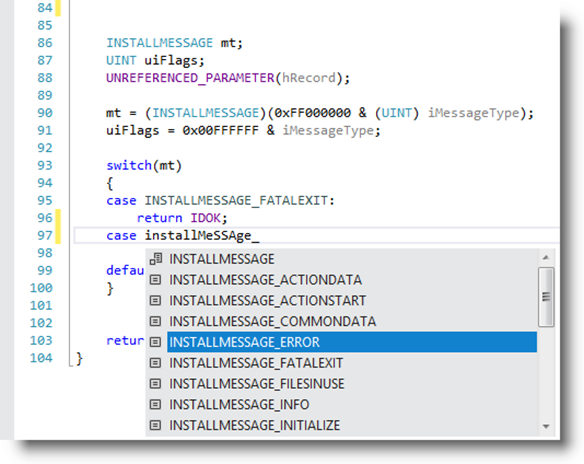Select highlighted INSTALLMESSAGE_ERROR entry
The width and height of the screenshot is (584, 464).
(352, 342)
